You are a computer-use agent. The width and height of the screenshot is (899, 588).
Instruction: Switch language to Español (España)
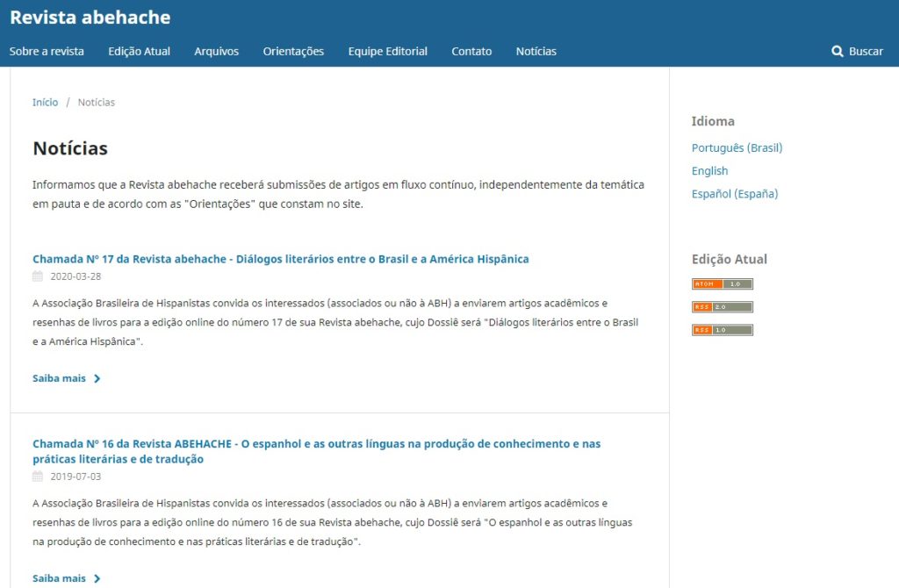tap(734, 194)
